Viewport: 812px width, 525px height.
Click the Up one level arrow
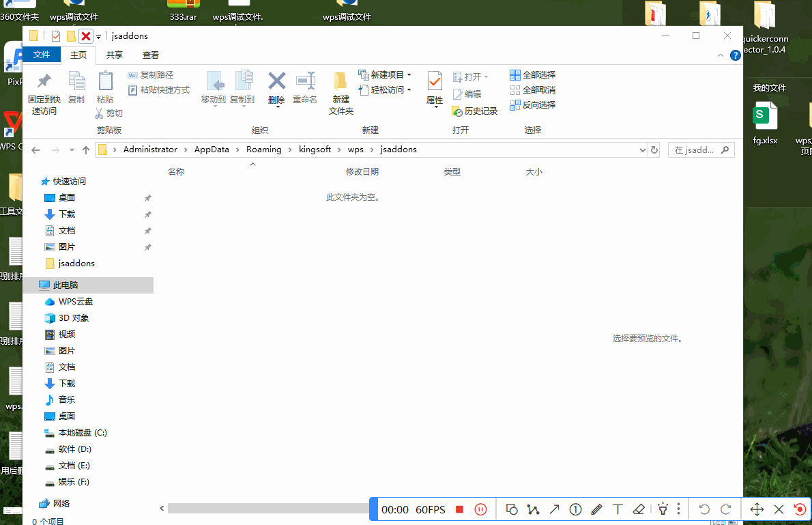(86, 150)
